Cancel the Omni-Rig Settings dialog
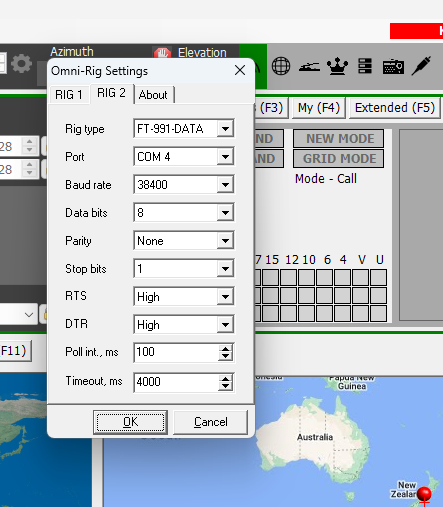 [211, 422]
